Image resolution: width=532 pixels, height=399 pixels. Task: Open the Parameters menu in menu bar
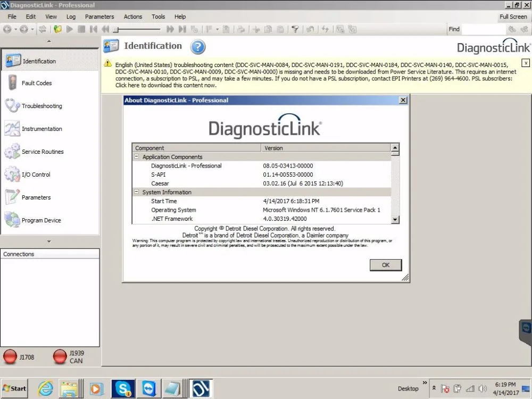99,16
